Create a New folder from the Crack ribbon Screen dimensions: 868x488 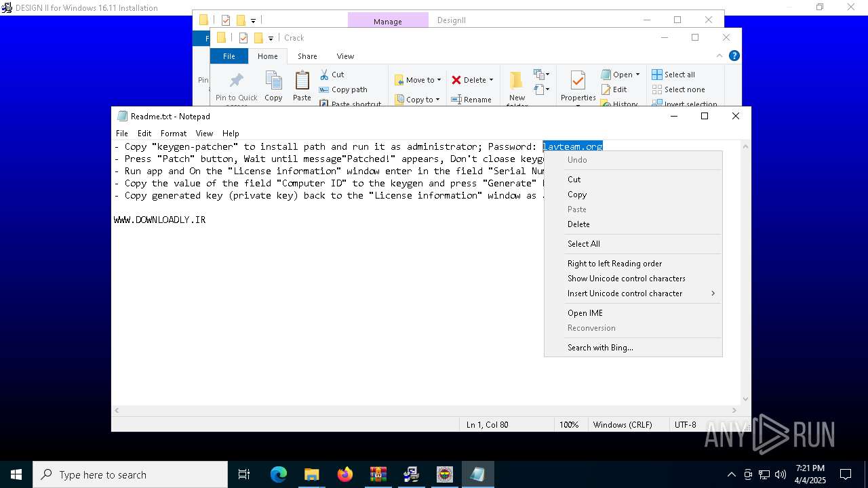[x=517, y=88]
